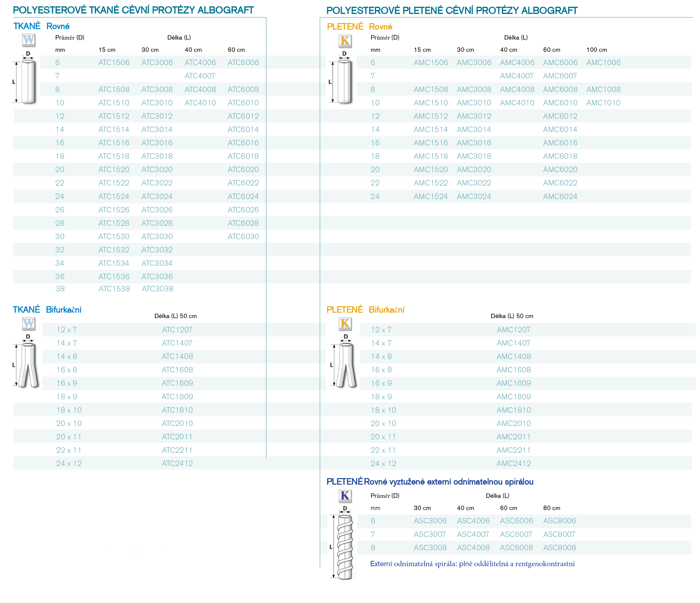The height and width of the screenshot is (603, 700).
Task: Click product code ATC4010
Action: click(200, 103)
